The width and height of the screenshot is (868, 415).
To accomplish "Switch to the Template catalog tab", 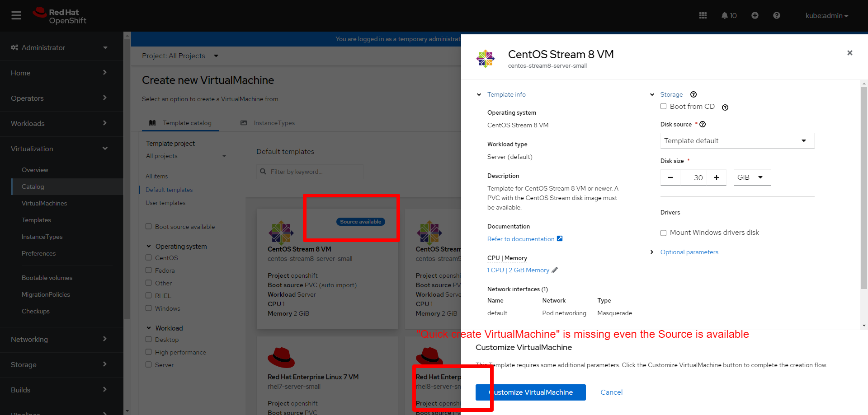I will tap(180, 123).
